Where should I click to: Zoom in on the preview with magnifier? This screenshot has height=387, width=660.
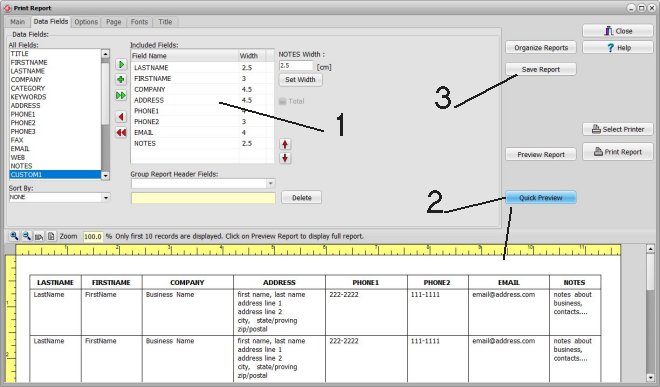pos(14,236)
